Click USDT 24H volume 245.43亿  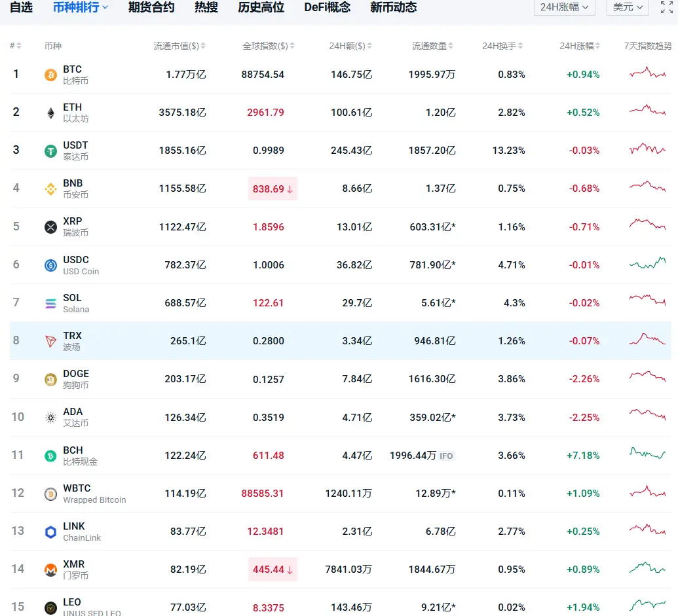click(x=351, y=151)
